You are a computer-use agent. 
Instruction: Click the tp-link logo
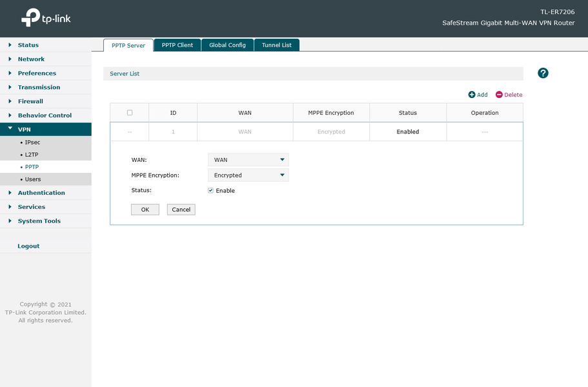(x=46, y=17)
